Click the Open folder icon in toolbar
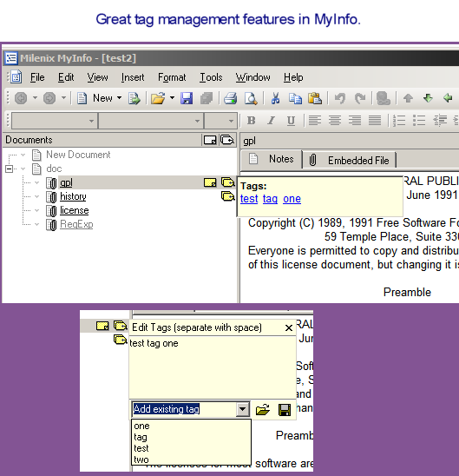 (158, 98)
